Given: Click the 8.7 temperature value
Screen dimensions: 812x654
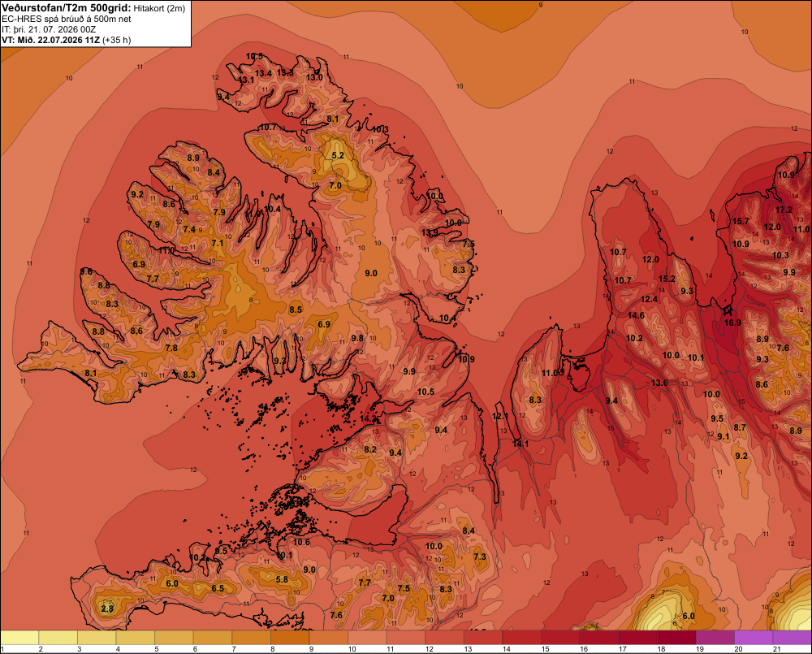Looking at the screenshot, I should [x=740, y=427].
